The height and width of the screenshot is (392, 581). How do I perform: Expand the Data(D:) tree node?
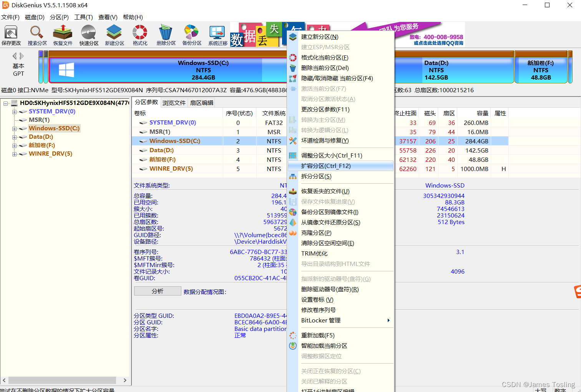pos(14,136)
